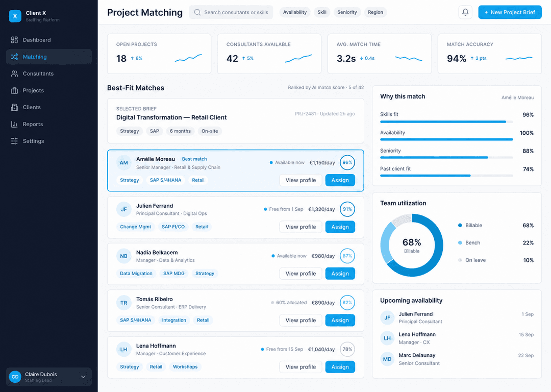
Task: Click the Workshops skill tag
Action: pos(185,367)
